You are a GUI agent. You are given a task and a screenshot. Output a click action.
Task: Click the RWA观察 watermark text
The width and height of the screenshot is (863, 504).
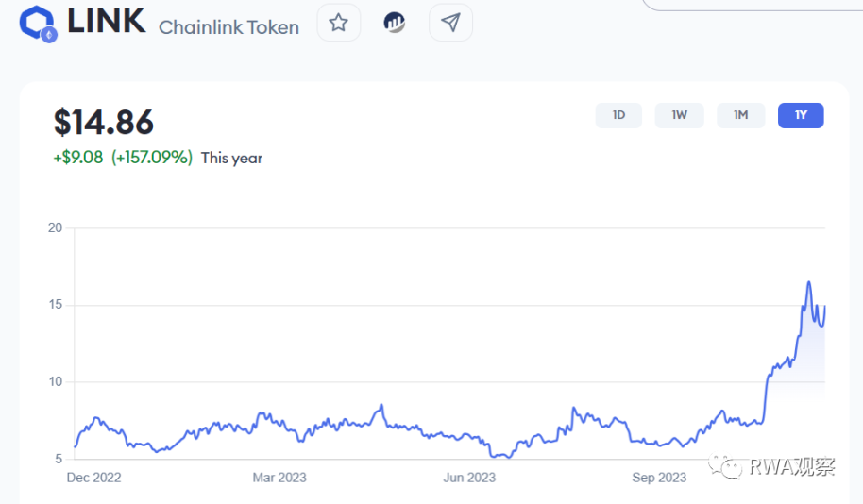tap(791, 466)
